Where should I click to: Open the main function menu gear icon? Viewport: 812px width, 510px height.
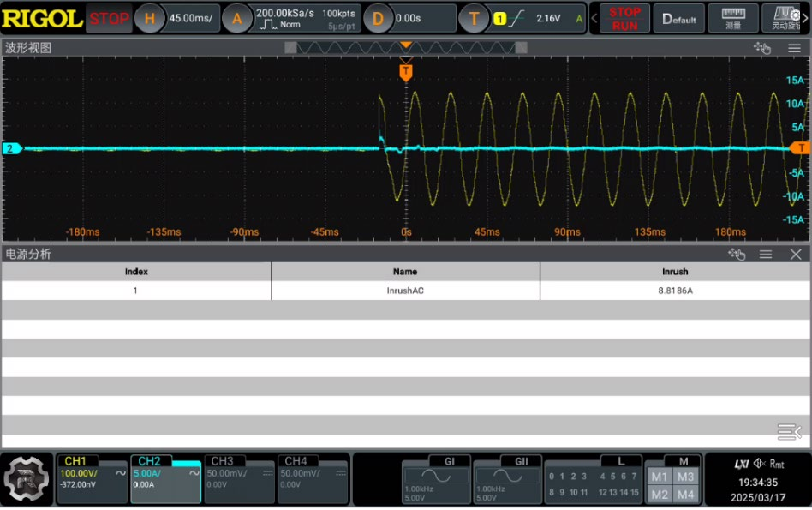point(27,479)
